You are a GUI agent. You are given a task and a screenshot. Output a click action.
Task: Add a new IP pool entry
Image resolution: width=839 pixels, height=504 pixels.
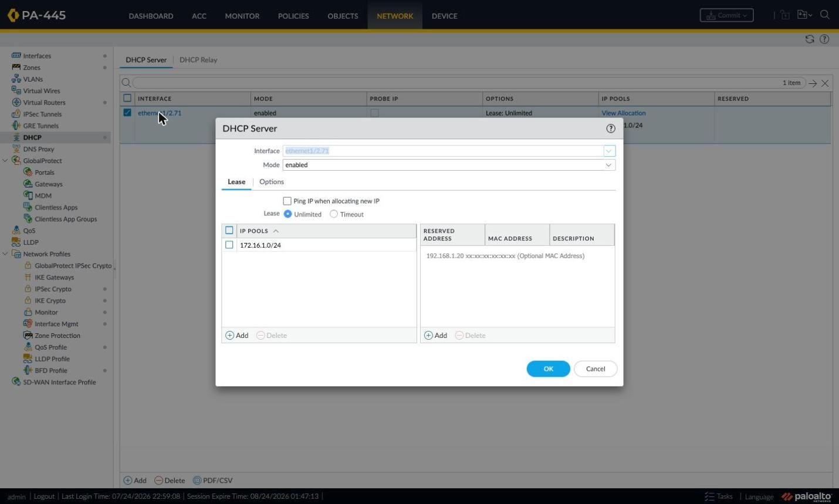[237, 336]
